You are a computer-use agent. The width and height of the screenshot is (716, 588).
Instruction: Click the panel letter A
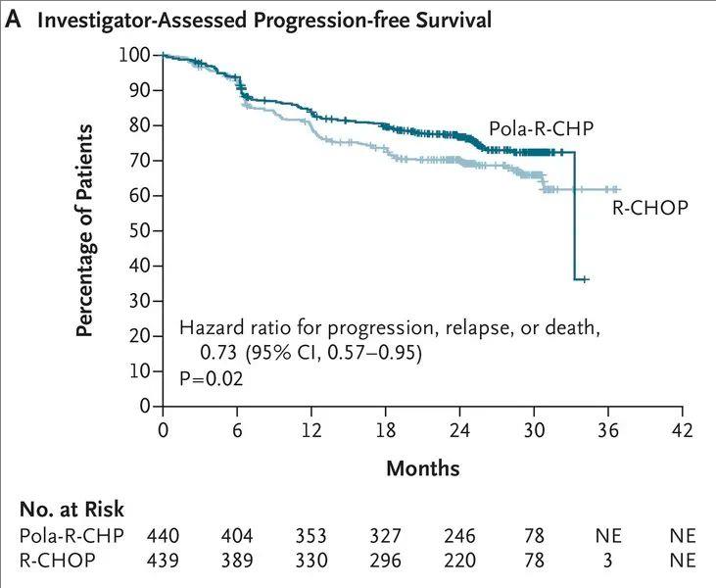13,20
